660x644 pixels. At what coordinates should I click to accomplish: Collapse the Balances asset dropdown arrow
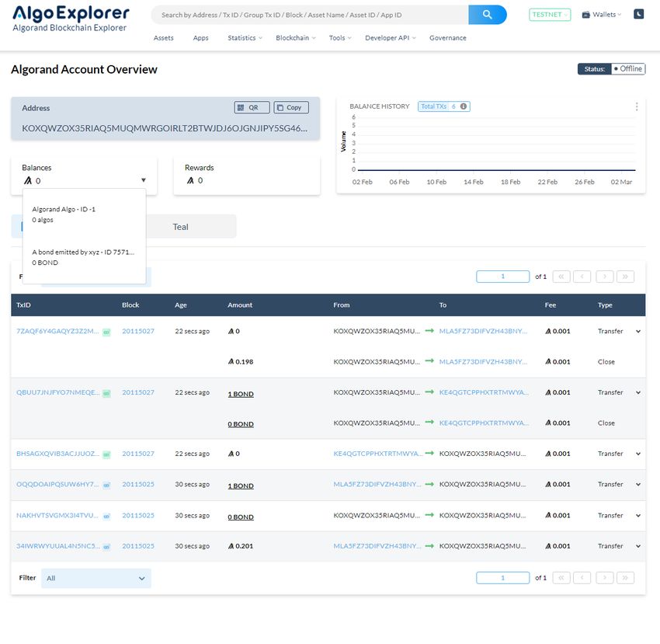(144, 181)
